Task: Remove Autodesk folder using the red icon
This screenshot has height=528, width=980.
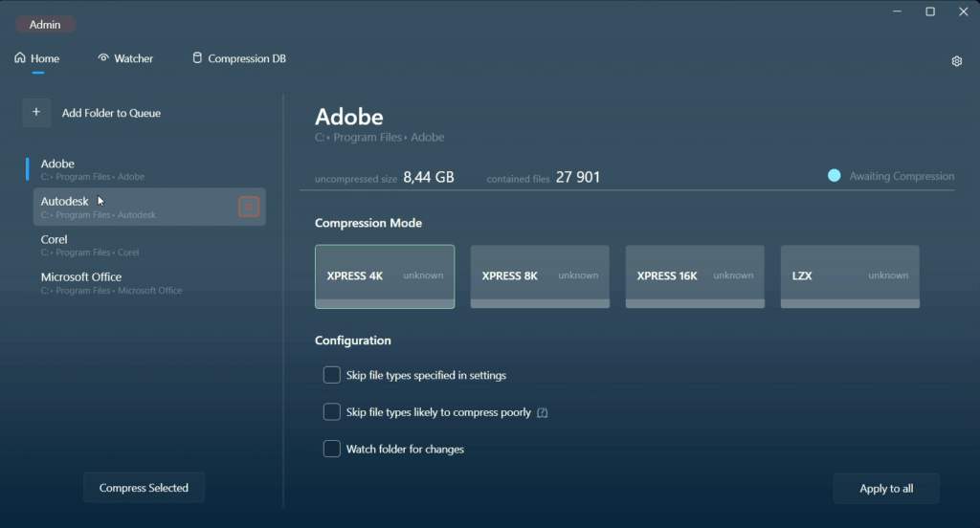Action: point(249,207)
